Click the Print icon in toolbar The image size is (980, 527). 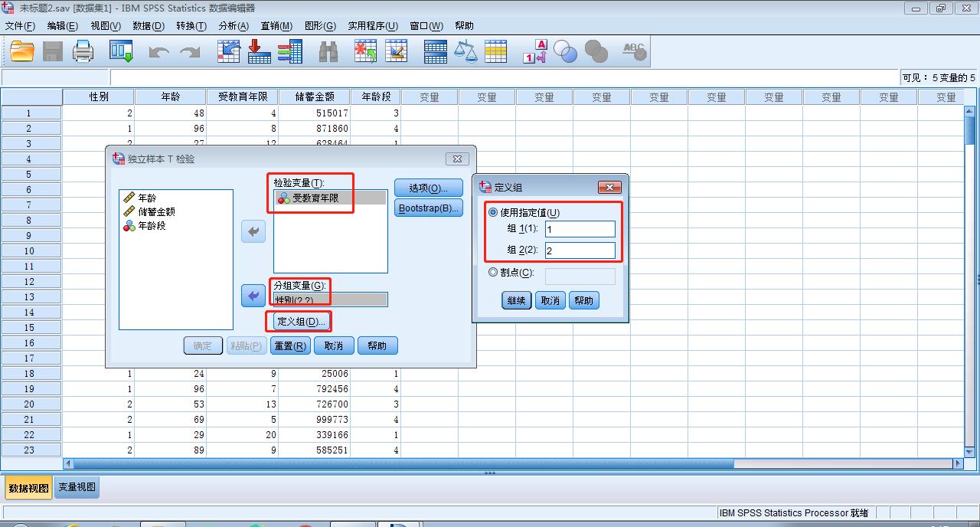coord(83,51)
